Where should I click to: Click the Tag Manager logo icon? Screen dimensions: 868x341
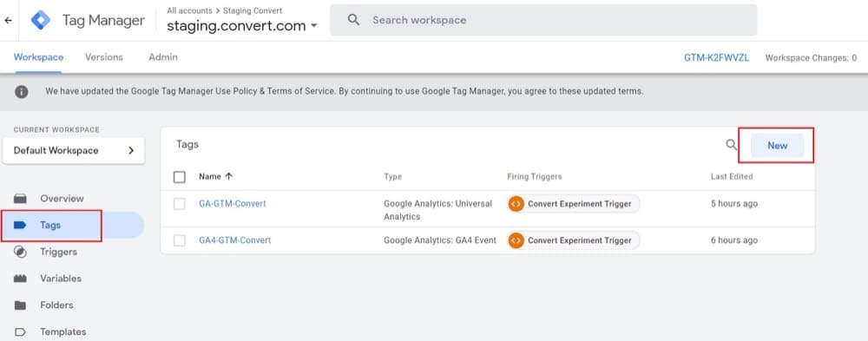point(41,20)
